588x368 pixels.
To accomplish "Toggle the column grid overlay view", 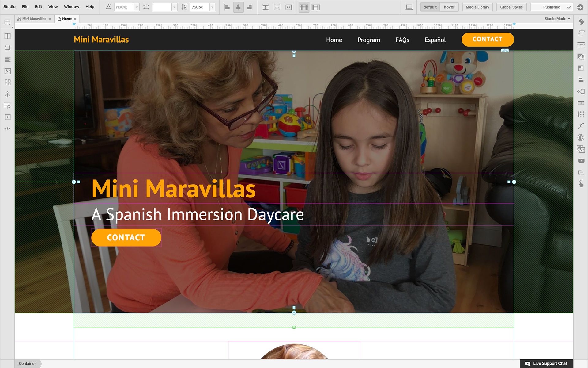I will coord(304,7).
